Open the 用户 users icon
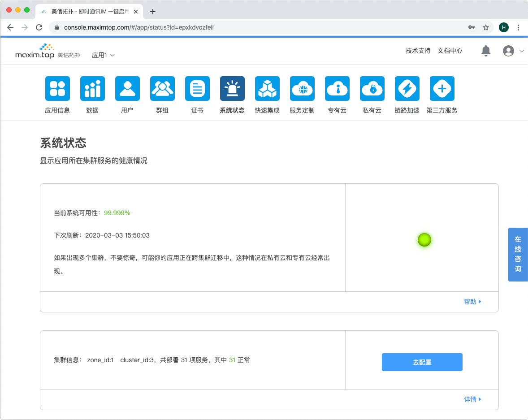 pos(127,89)
